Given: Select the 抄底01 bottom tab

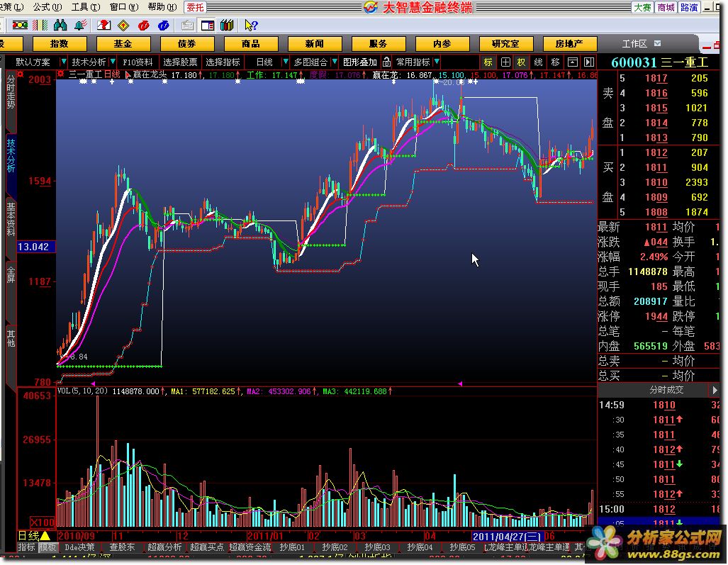Looking at the screenshot, I should pyautogui.click(x=292, y=547).
